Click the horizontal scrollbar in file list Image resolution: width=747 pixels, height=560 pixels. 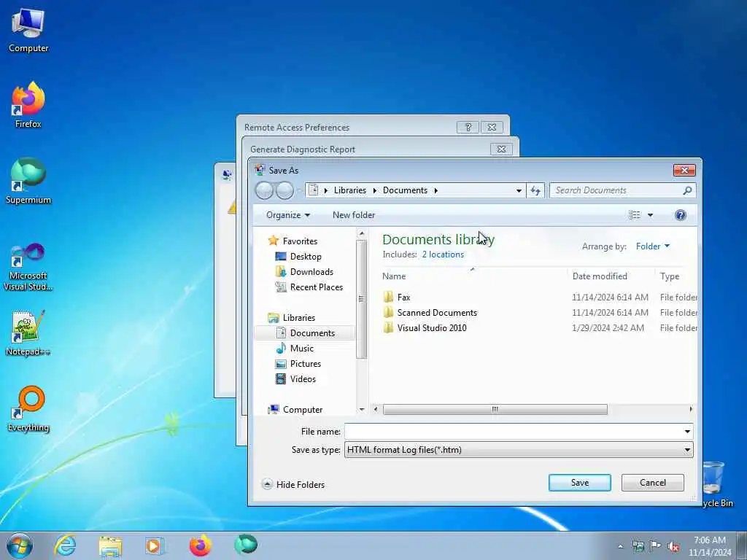click(x=495, y=410)
